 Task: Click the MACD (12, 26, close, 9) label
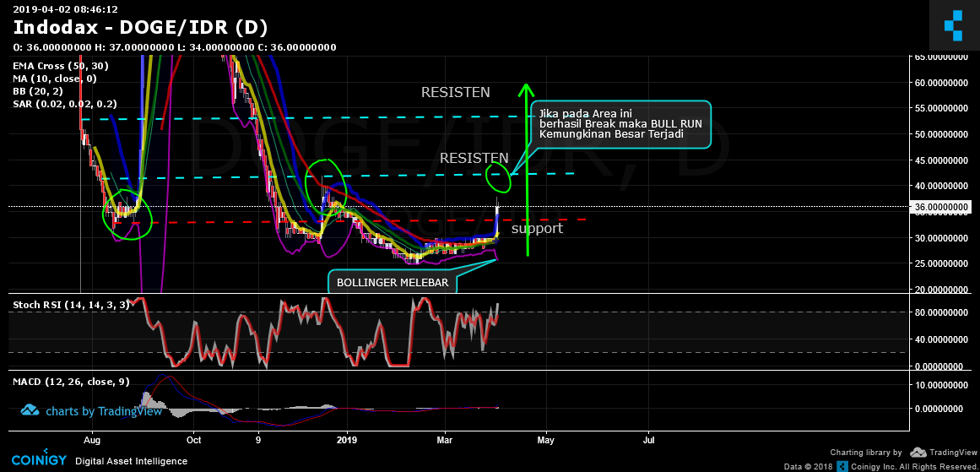pyautogui.click(x=71, y=382)
